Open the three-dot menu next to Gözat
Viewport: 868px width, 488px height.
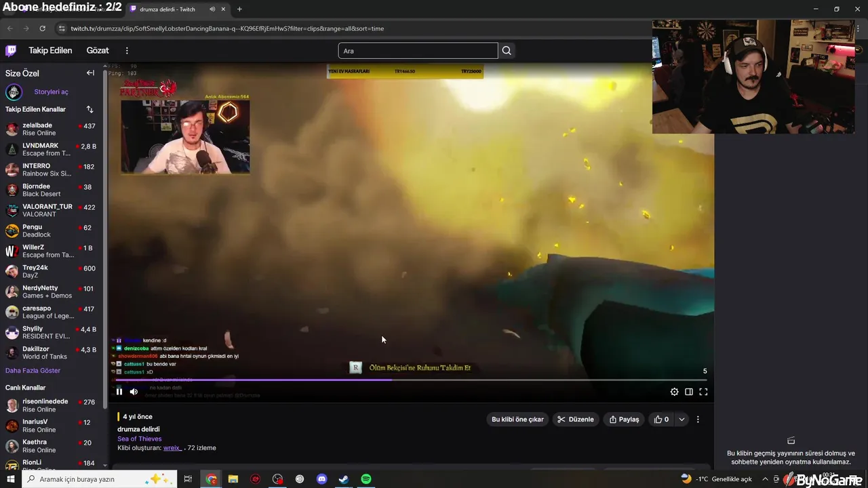pos(126,50)
